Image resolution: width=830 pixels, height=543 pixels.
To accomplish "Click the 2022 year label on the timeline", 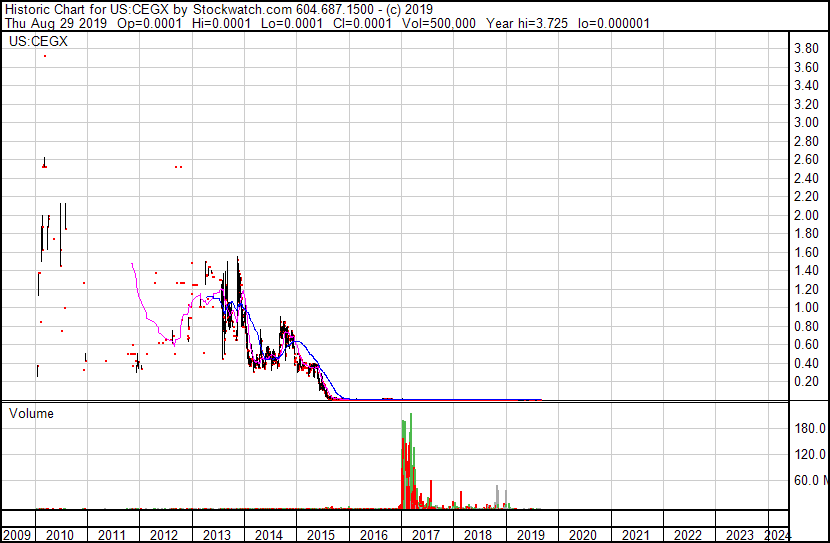I will coord(688,535).
